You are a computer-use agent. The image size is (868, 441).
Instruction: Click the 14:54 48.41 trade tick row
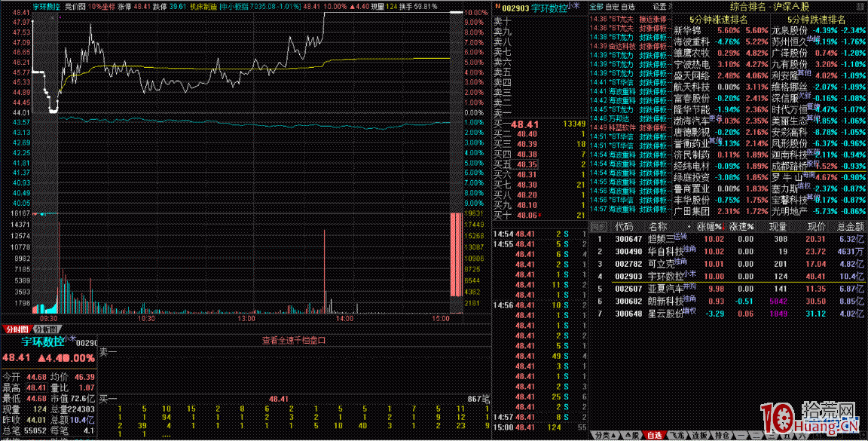click(x=539, y=234)
